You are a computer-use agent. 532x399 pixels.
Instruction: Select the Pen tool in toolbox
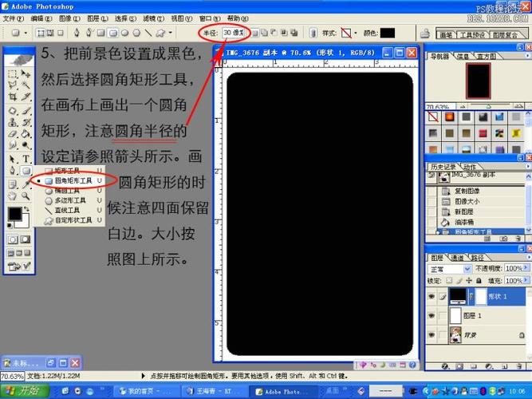(13, 171)
